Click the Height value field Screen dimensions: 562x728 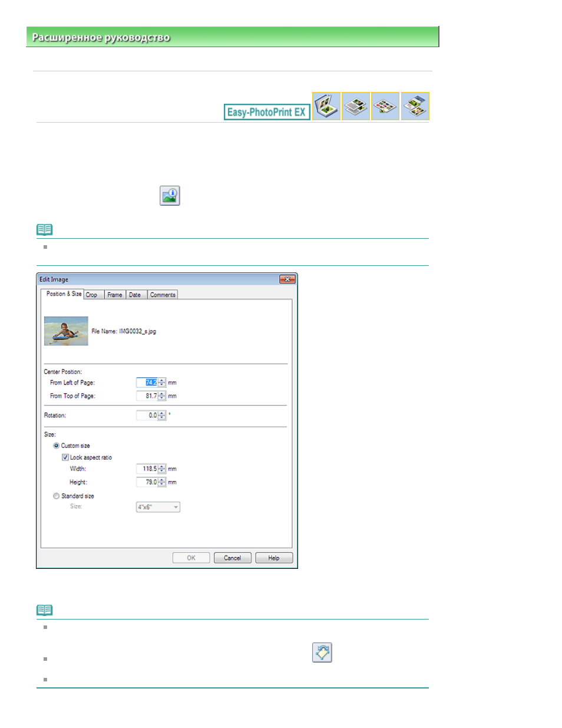point(147,482)
